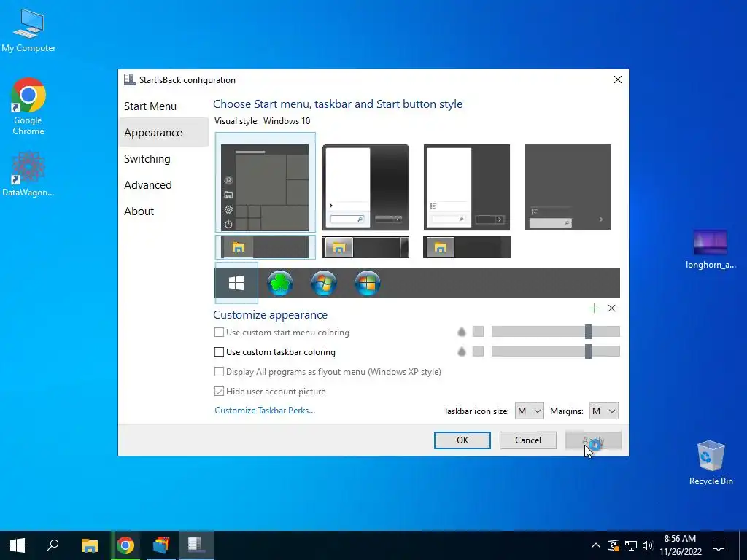
Task: Switch to Chrome on the taskbar
Action: click(125, 545)
